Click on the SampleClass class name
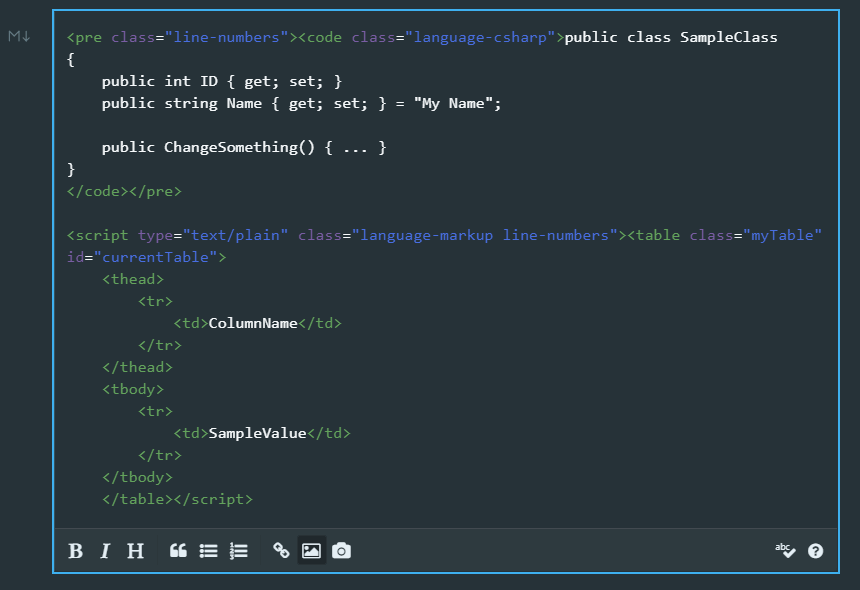The height and width of the screenshot is (590, 860). pos(728,37)
